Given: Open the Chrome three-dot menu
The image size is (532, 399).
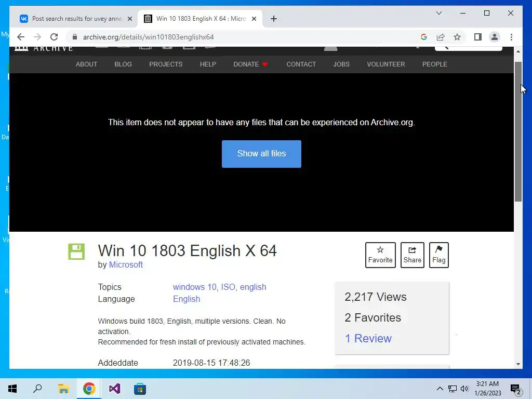Looking at the screenshot, I should (x=511, y=37).
